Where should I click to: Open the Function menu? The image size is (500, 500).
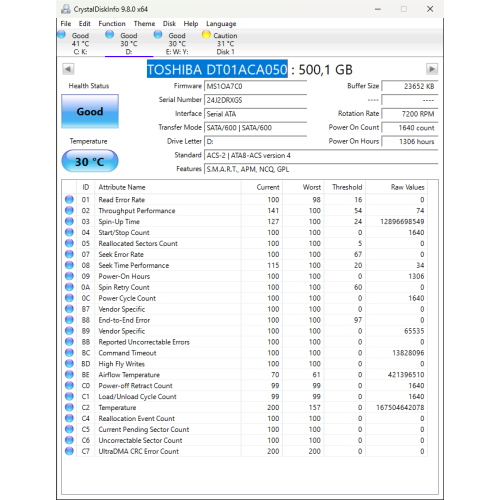[112, 24]
